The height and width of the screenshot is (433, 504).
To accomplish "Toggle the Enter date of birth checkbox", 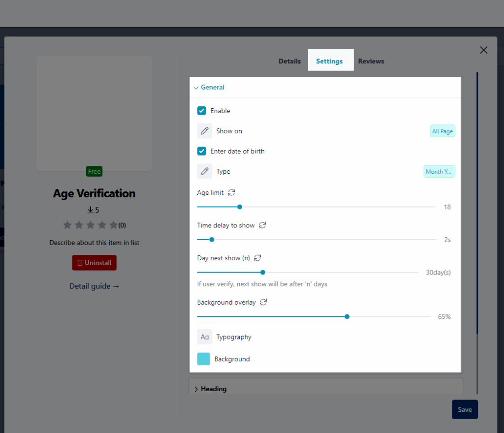I will (201, 151).
